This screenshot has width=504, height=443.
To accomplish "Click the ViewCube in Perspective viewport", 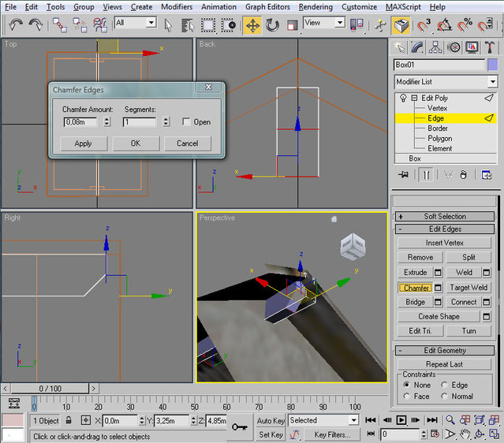I will [352, 248].
